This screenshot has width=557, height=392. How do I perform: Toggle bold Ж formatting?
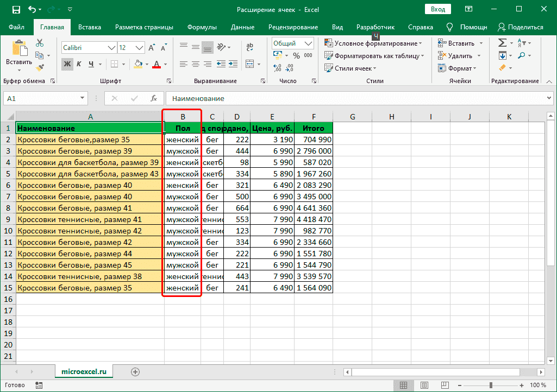click(67, 64)
